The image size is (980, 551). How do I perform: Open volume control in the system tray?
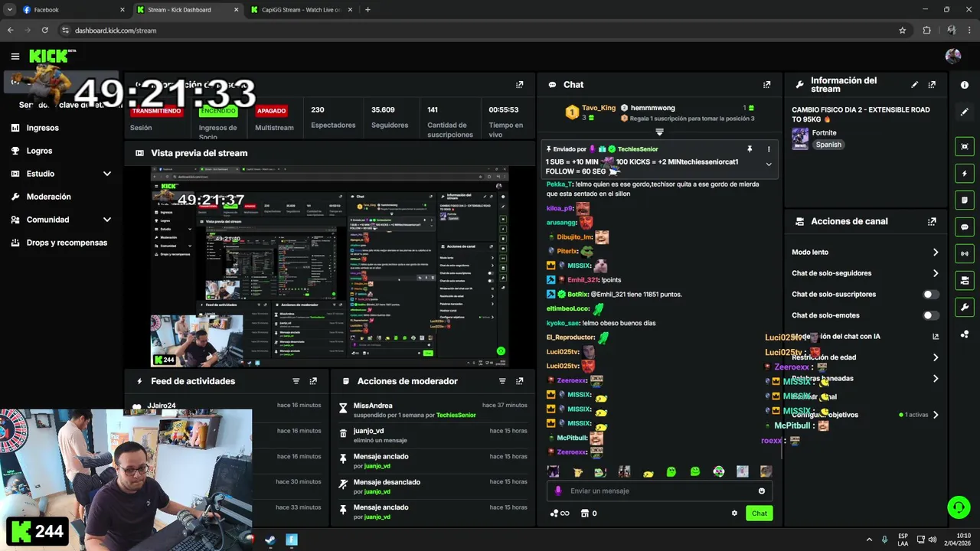pyautogui.click(x=933, y=540)
